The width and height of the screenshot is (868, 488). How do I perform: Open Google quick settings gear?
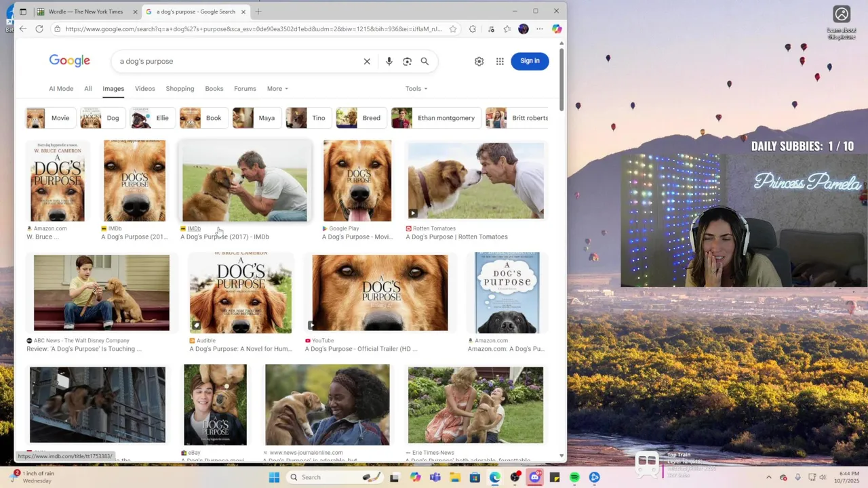[479, 61]
